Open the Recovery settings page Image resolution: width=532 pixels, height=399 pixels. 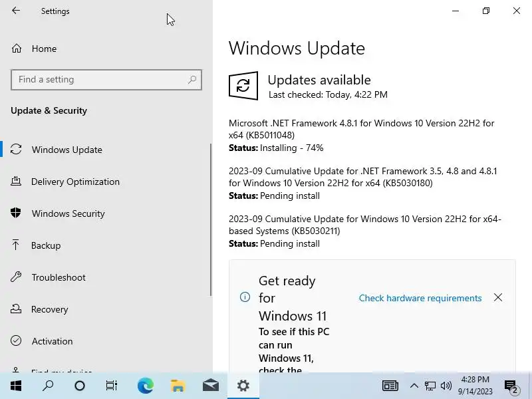coord(105,309)
